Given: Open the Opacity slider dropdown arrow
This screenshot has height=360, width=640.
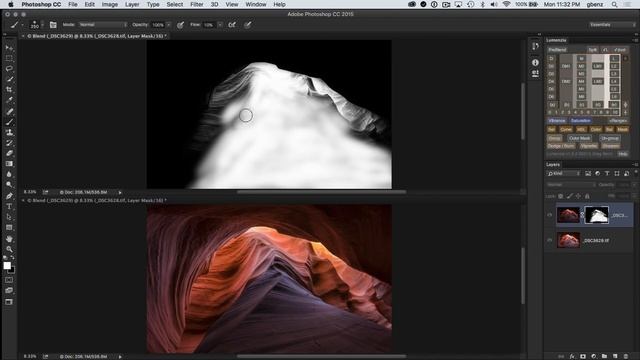Looking at the screenshot, I should click(x=169, y=25).
